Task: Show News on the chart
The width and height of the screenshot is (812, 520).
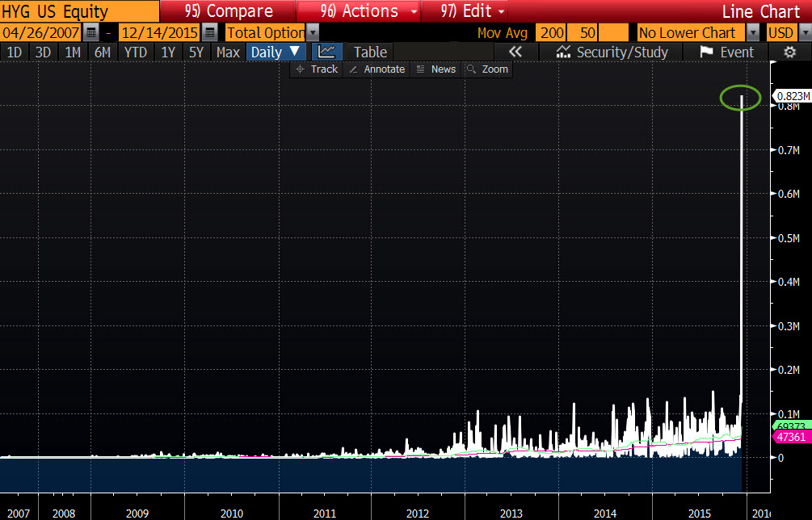Action: [x=435, y=69]
